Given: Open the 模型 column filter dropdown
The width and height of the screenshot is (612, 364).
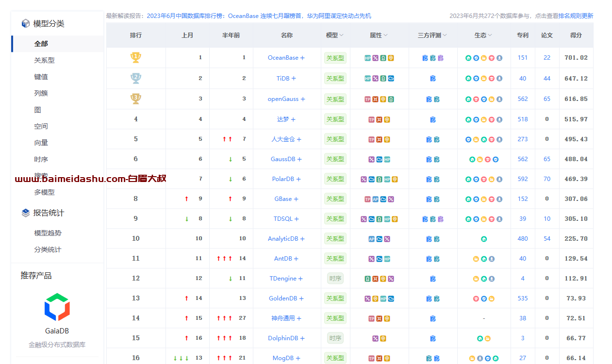Looking at the screenshot, I should coord(342,35).
